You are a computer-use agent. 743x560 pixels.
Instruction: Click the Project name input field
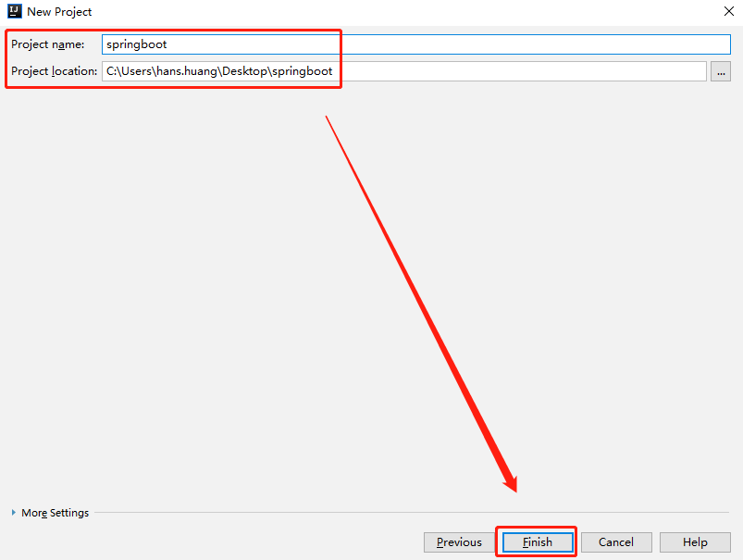(x=415, y=44)
